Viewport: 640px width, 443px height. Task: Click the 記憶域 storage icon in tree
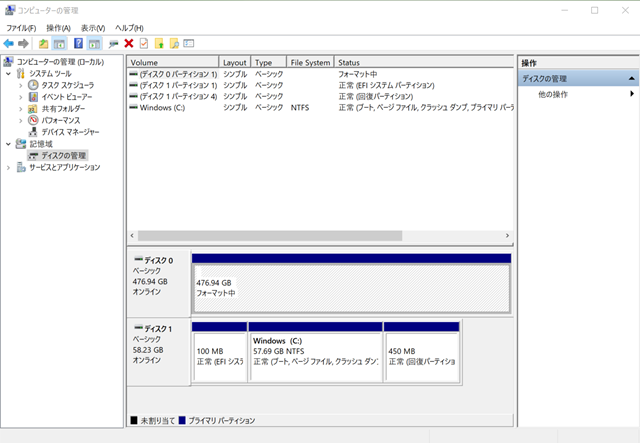pos(20,144)
